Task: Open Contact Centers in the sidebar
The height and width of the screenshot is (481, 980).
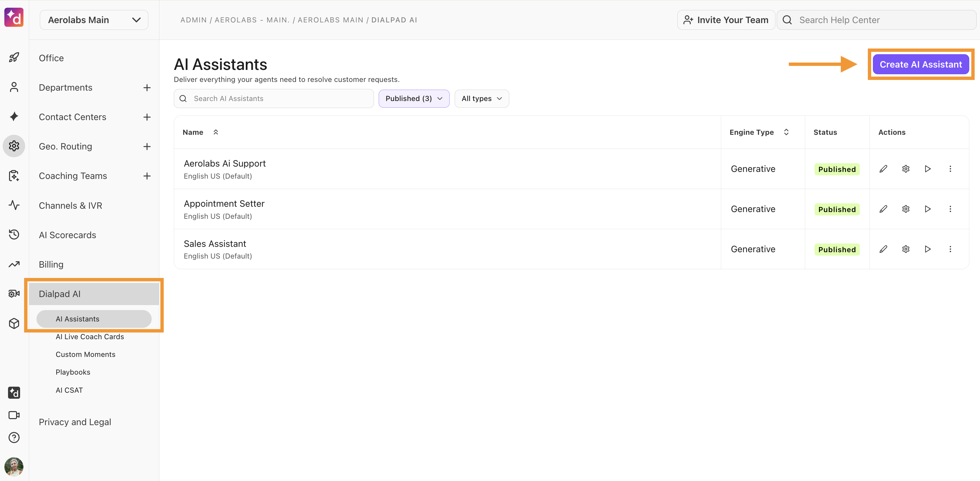Action: click(x=72, y=117)
